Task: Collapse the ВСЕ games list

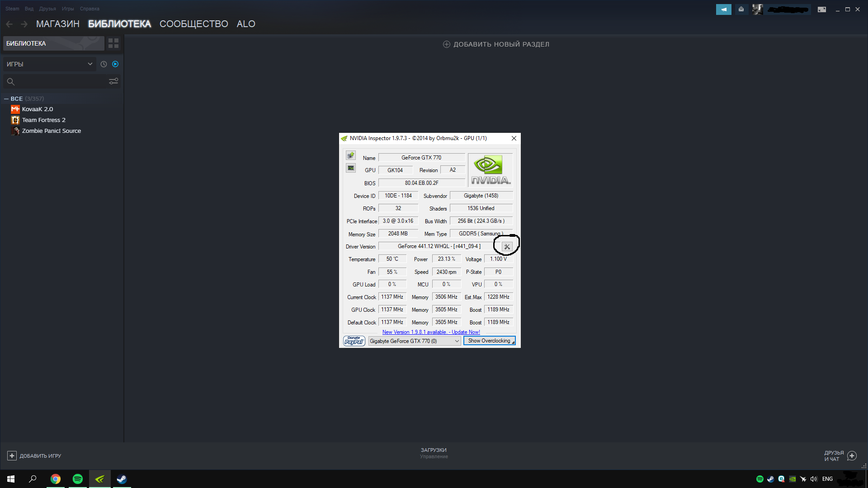Action: point(6,99)
